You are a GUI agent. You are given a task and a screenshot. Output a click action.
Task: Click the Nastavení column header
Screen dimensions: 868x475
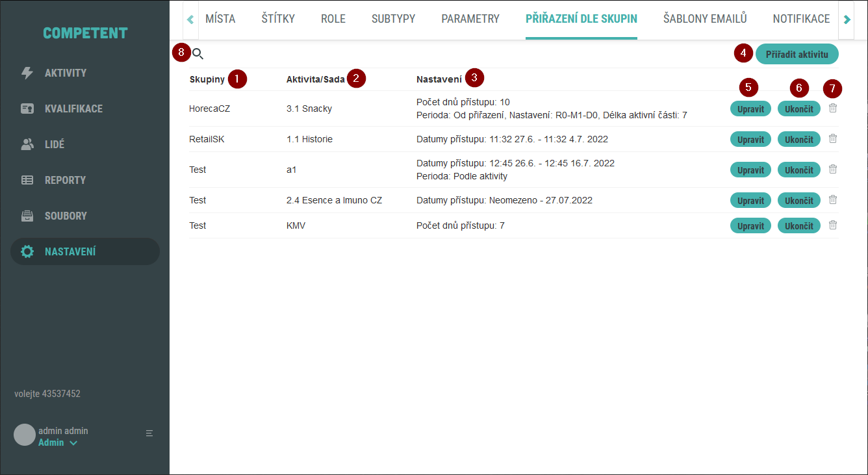coord(439,79)
